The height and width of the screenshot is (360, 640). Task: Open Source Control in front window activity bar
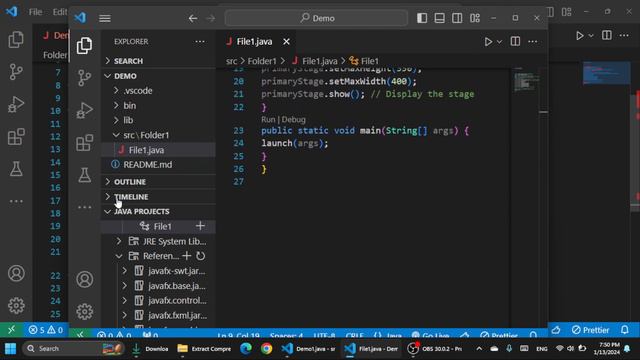point(84,78)
